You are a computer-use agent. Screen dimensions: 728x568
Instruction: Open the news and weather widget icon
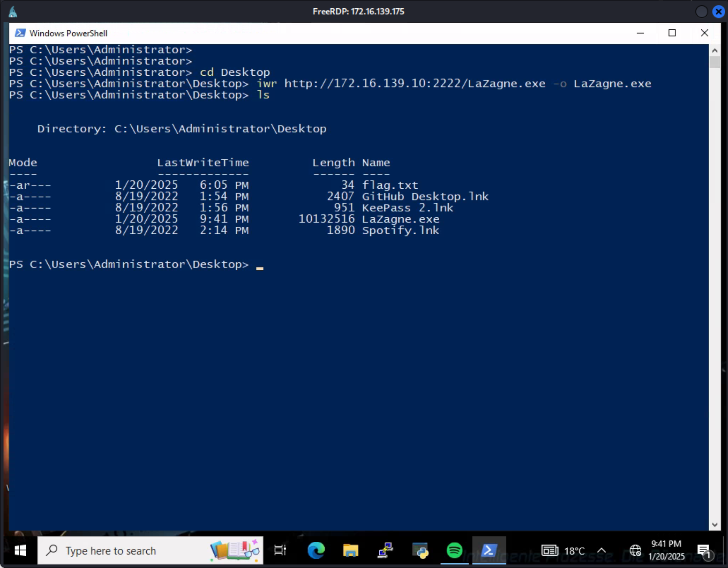[x=550, y=551]
